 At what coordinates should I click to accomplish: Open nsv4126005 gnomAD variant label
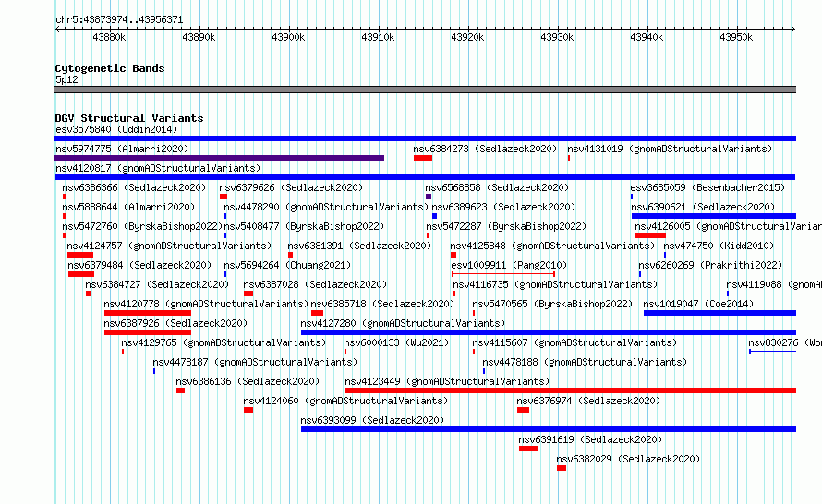coord(728,226)
